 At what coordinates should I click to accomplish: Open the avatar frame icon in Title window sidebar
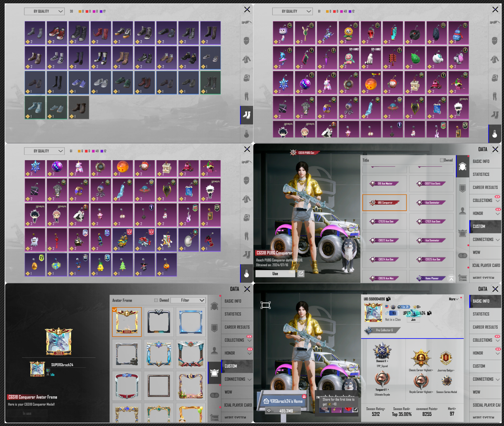click(462, 233)
